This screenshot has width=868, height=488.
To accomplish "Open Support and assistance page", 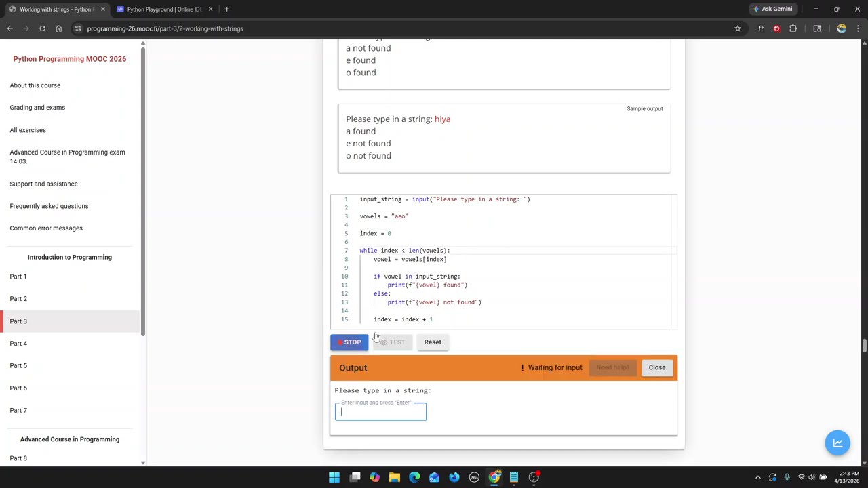I will click(43, 184).
